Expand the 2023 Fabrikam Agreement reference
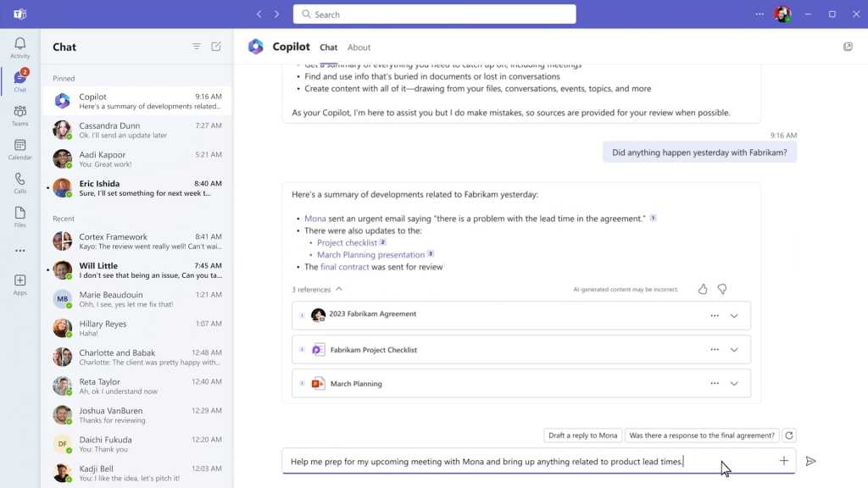868x488 pixels. pyautogui.click(x=734, y=316)
